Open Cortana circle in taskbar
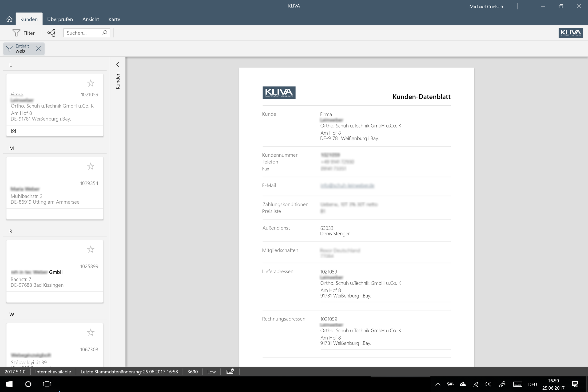Viewport: 588px width, 392px height. (28, 384)
